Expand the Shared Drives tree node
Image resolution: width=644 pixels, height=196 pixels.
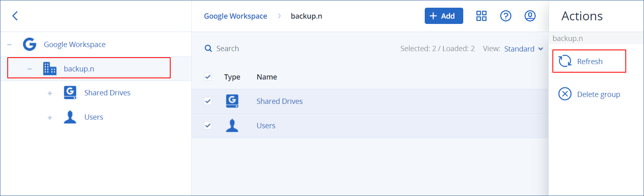tap(50, 93)
